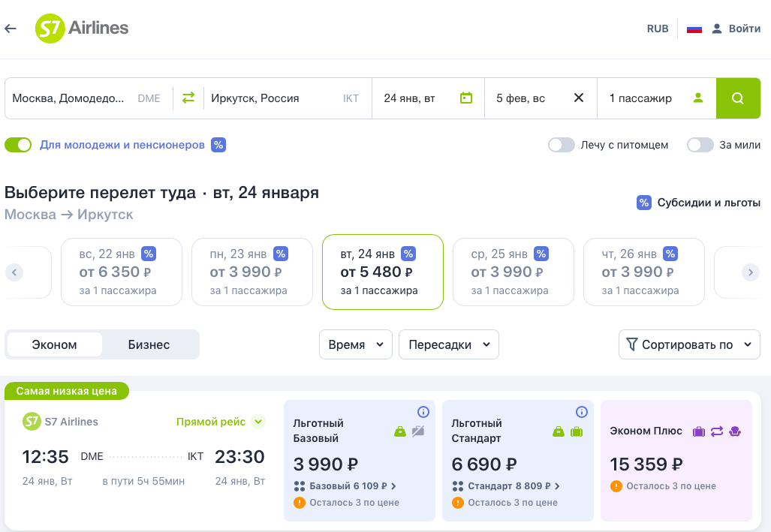Open Сортировать по sorting dropdown

click(x=689, y=344)
